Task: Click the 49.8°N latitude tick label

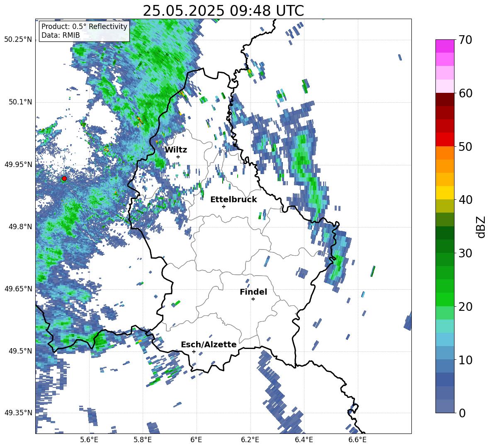Action: click(20, 227)
